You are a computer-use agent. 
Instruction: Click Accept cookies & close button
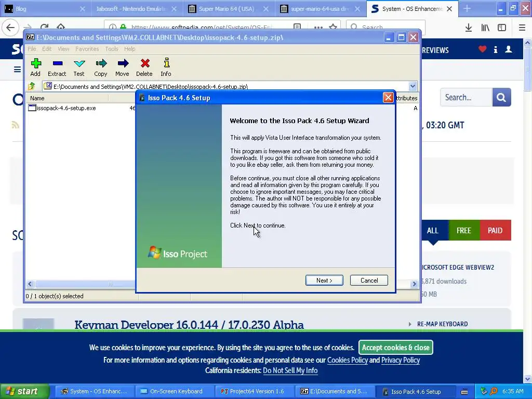point(395,348)
